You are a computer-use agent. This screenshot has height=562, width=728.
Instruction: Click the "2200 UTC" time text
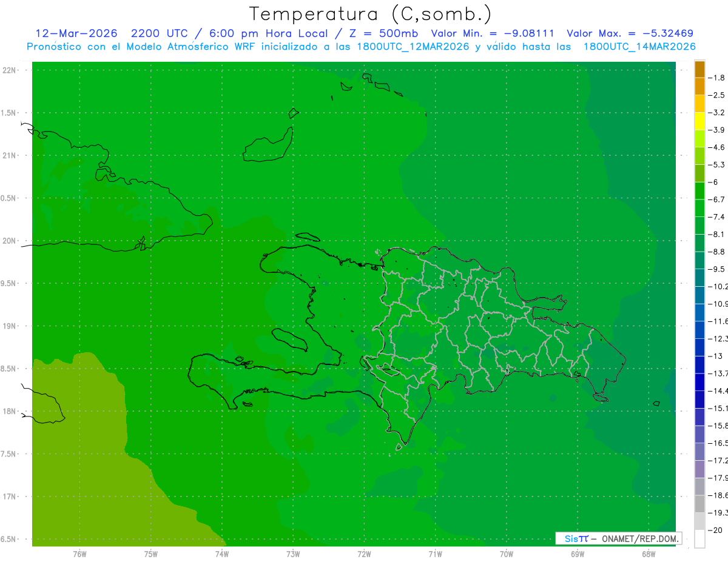[159, 33]
